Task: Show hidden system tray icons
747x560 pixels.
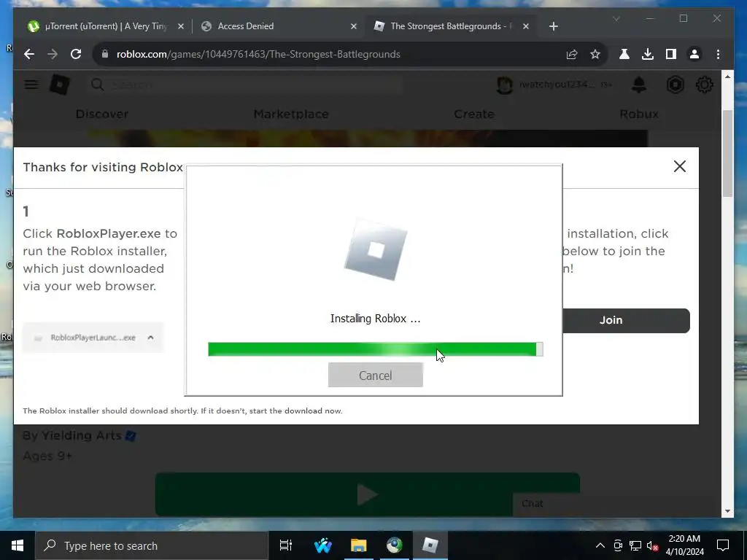Action: click(600, 545)
